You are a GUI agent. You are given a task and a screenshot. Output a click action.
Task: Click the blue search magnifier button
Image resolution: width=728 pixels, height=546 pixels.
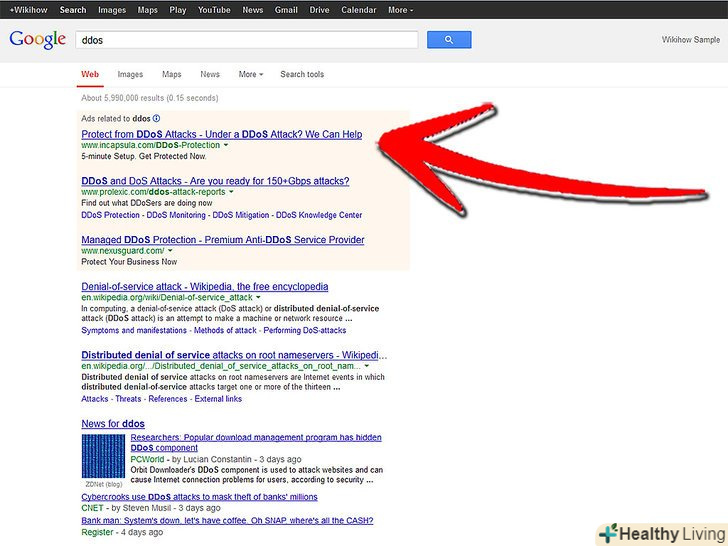[449, 40]
